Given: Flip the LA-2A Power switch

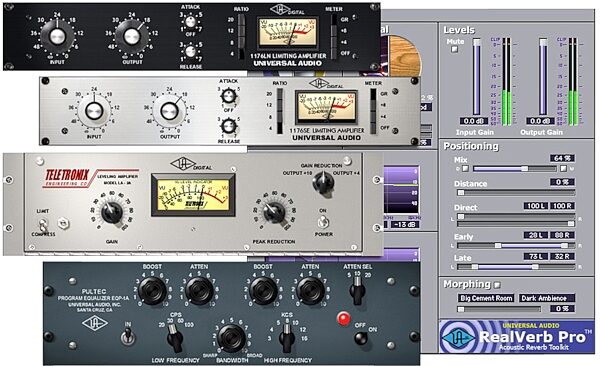Looking at the screenshot, I should (x=323, y=221).
